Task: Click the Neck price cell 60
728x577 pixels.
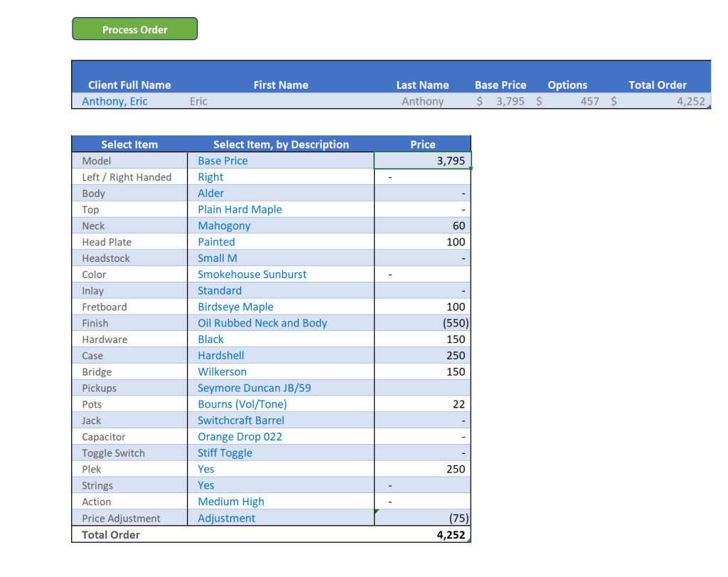Action: pyautogui.click(x=422, y=226)
